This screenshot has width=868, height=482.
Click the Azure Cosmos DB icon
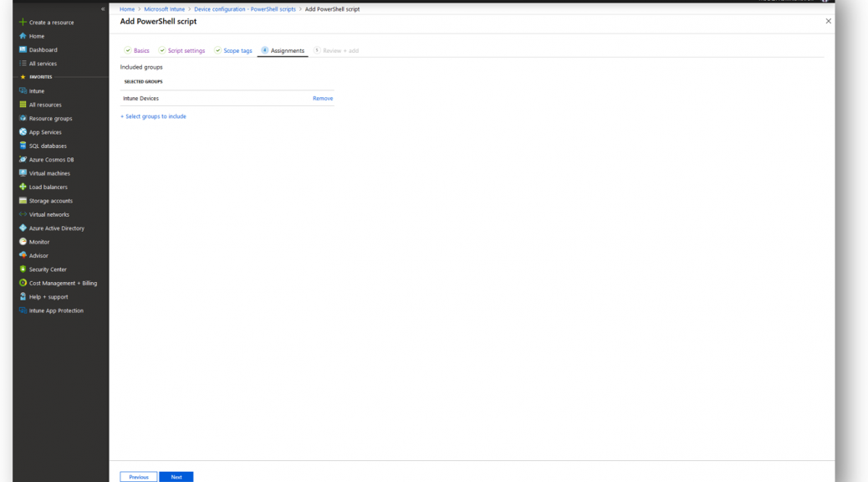[23, 160]
